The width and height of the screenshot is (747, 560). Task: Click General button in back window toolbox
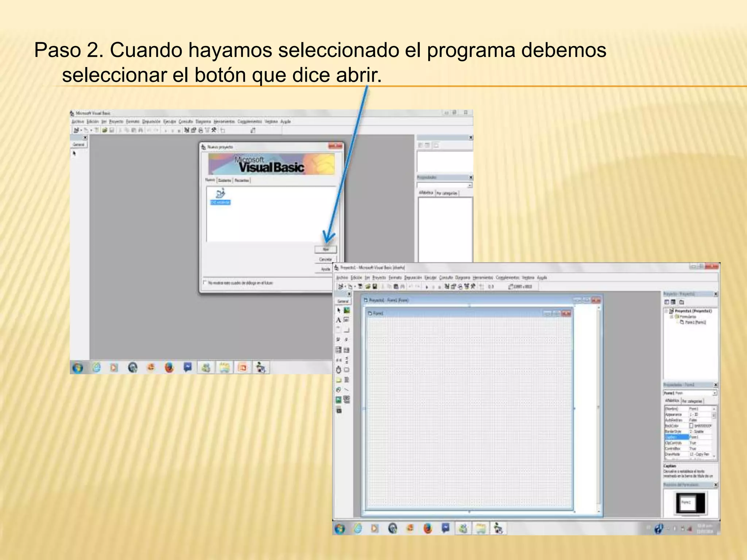78,144
